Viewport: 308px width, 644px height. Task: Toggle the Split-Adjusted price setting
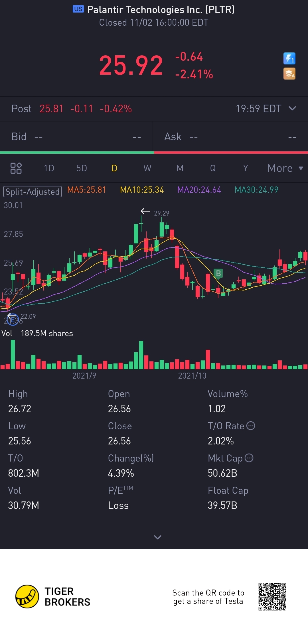[x=33, y=192]
